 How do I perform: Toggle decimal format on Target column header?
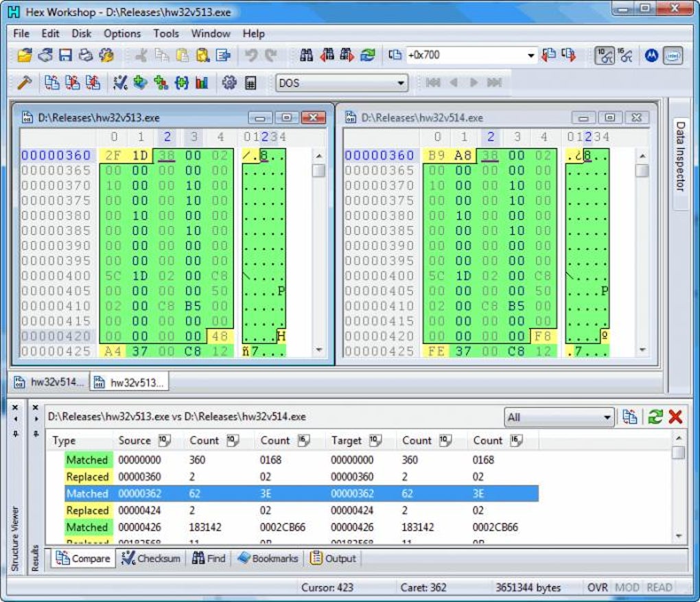[x=375, y=441]
